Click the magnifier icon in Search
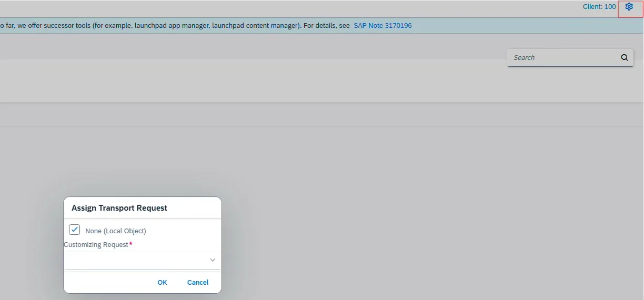This screenshot has width=644, height=300. [x=625, y=58]
